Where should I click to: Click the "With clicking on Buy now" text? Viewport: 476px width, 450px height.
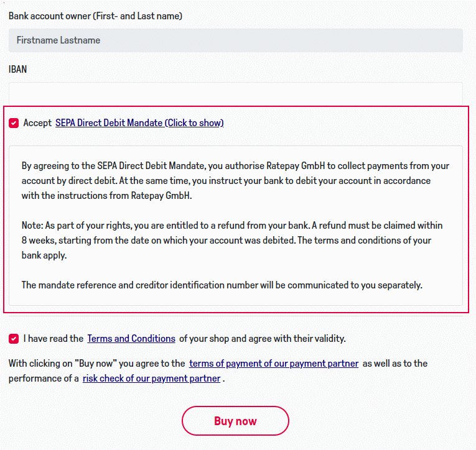point(96,364)
